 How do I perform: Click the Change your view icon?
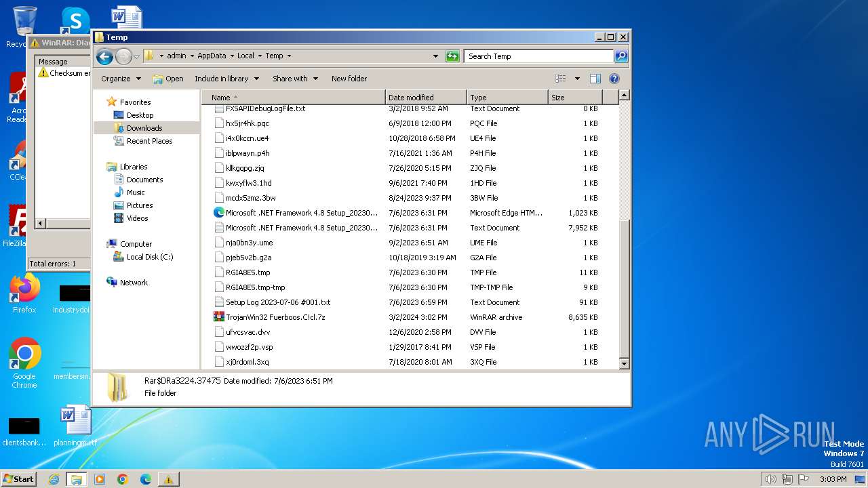coord(561,79)
